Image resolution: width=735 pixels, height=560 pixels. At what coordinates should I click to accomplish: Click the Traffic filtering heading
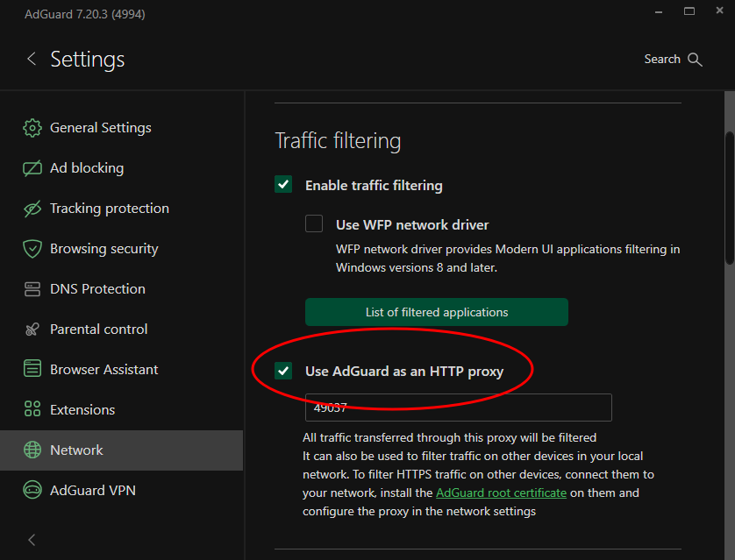(x=338, y=140)
